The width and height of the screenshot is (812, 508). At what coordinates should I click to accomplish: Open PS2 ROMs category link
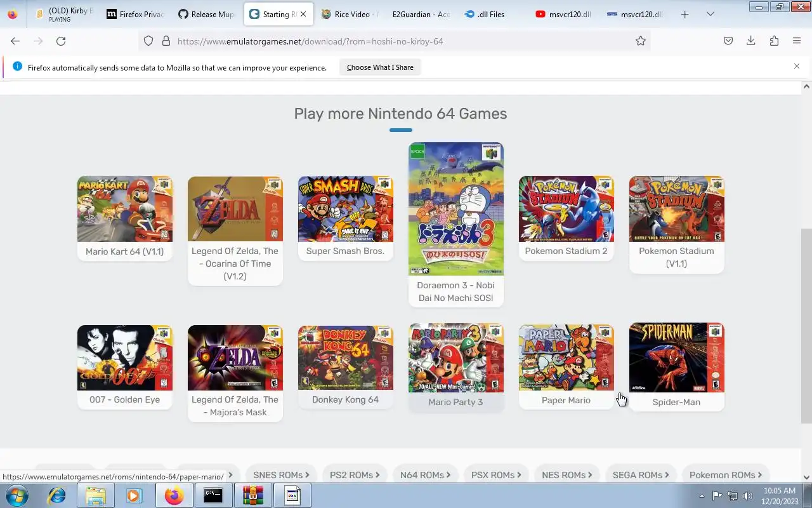tap(355, 474)
